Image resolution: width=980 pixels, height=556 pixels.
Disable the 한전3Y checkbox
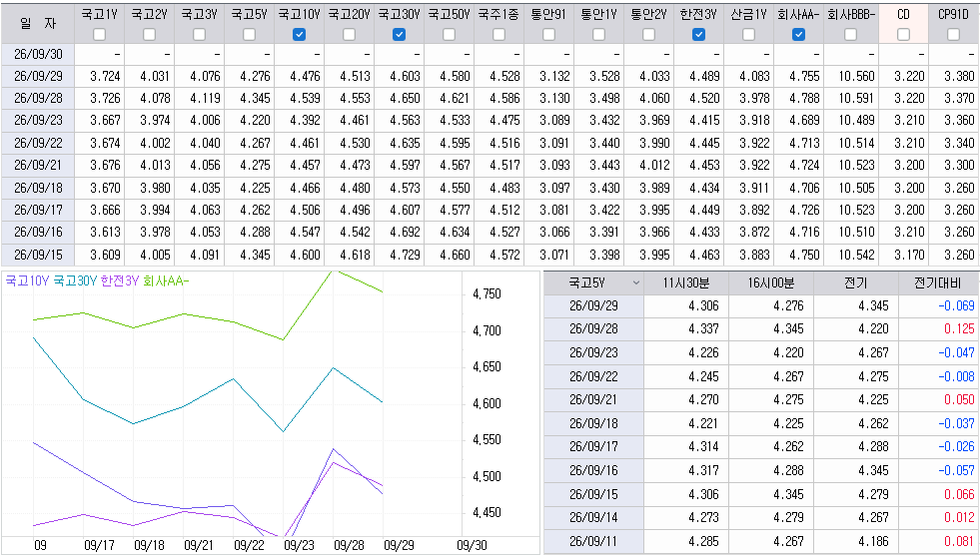pyautogui.click(x=698, y=35)
